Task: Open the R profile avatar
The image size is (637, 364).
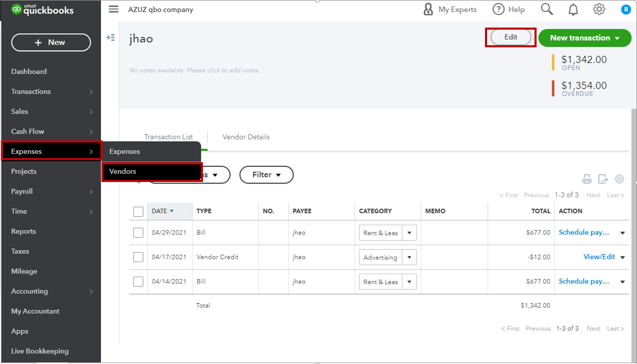Action: [626, 9]
